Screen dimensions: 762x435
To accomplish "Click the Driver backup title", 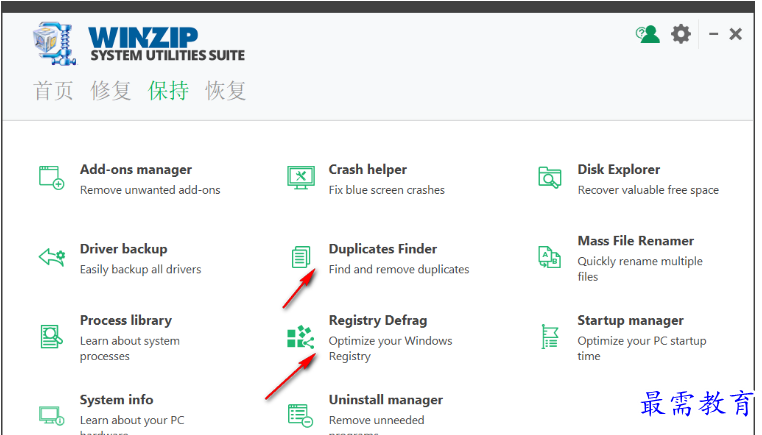I will (123, 249).
